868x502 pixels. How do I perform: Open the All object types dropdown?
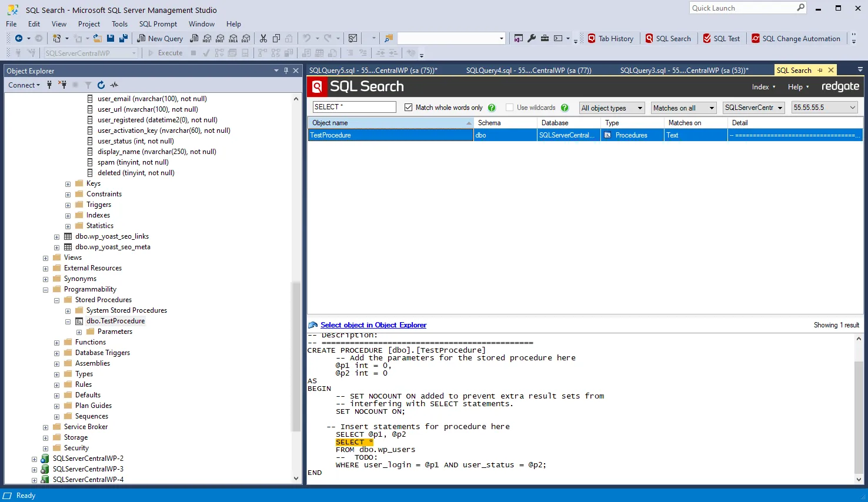(x=612, y=108)
